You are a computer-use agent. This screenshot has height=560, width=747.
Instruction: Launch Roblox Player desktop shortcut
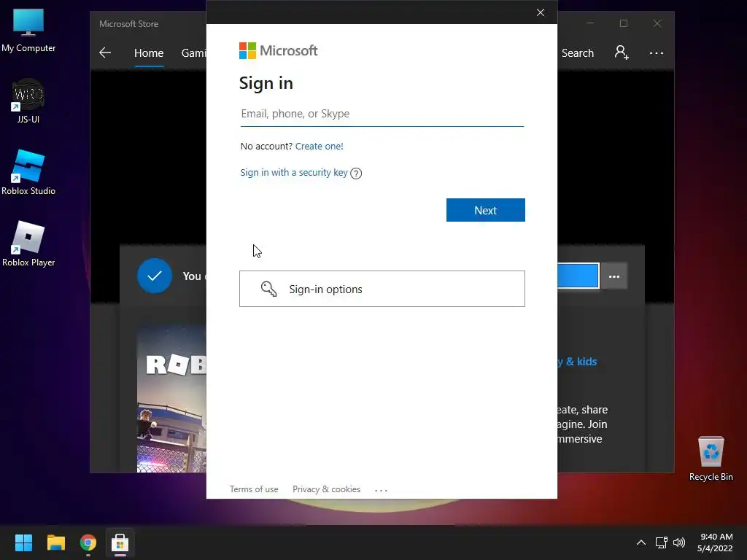[x=28, y=244]
